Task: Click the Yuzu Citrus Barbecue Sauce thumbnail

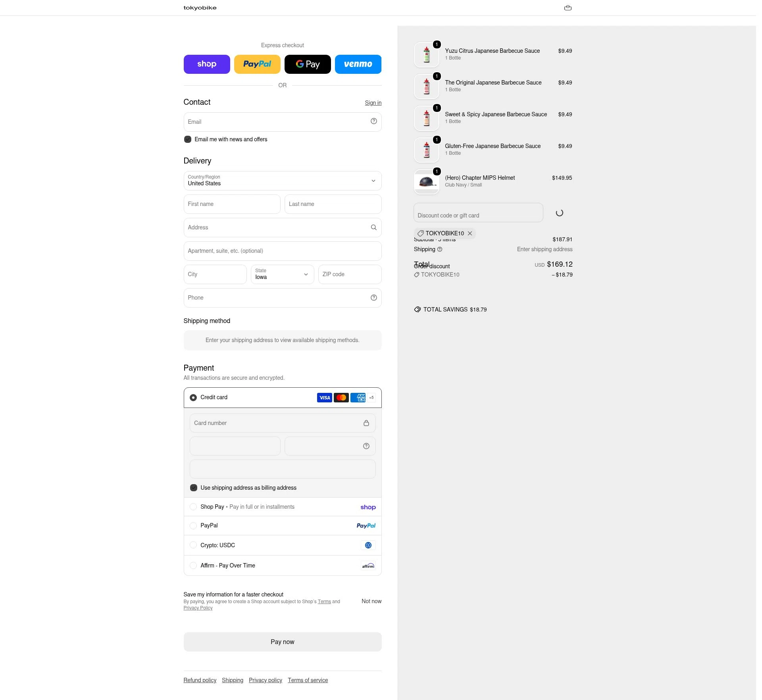Action: tap(427, 55)
